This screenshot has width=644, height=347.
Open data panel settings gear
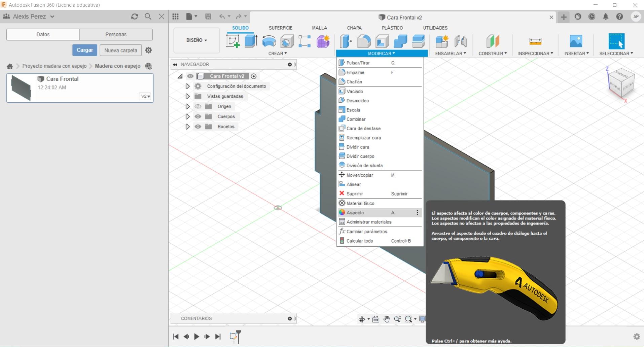[x=148, y=50]
